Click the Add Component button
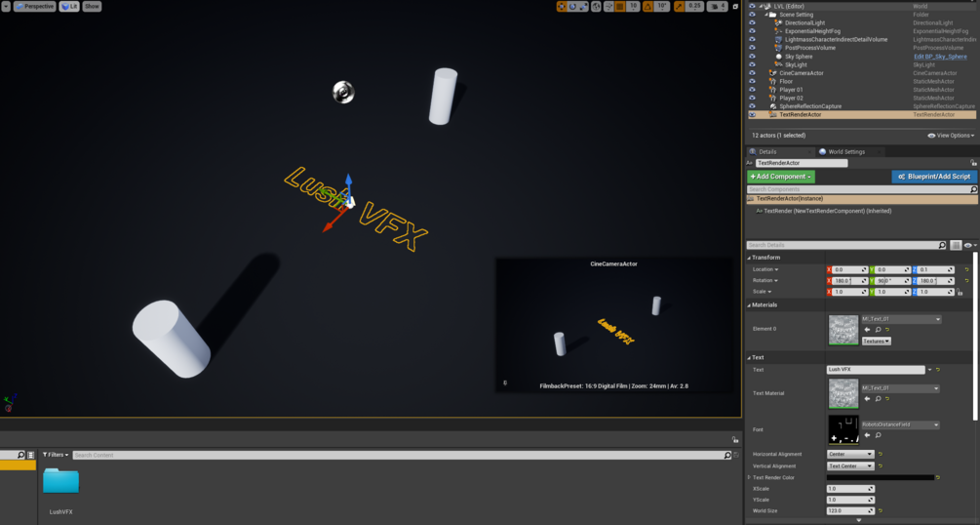 point(781,177)
